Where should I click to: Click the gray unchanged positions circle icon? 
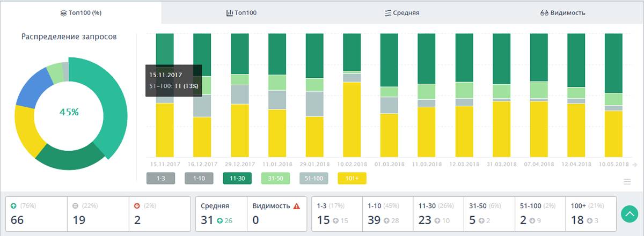click(x=75, y=206)
